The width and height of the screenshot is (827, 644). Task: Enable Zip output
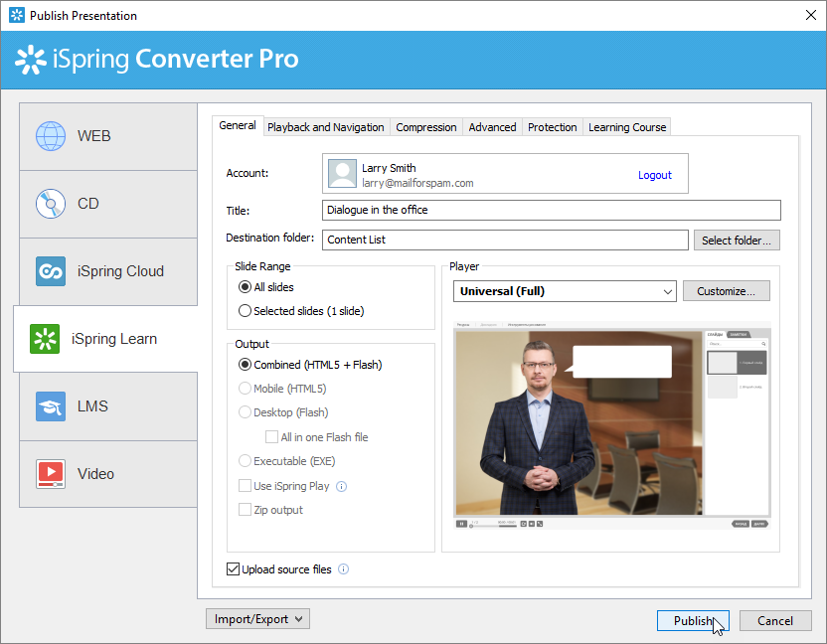[x=244, y=509]
